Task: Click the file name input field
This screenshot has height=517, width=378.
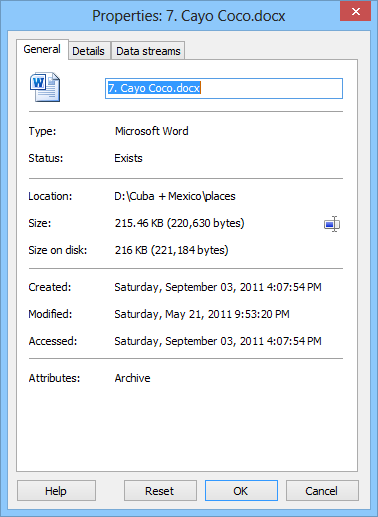Action: [x=224, y=88]
